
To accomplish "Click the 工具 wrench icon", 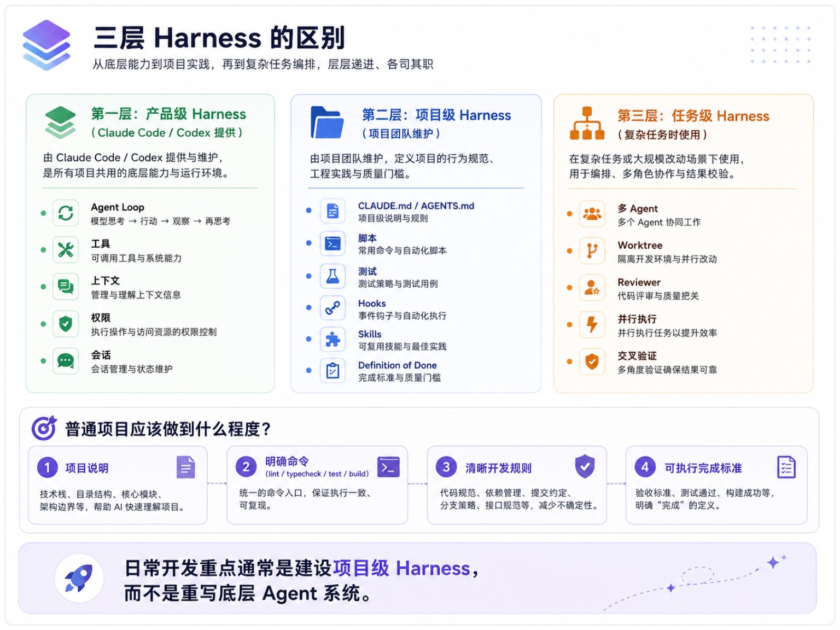I will (x=66, y=250).
